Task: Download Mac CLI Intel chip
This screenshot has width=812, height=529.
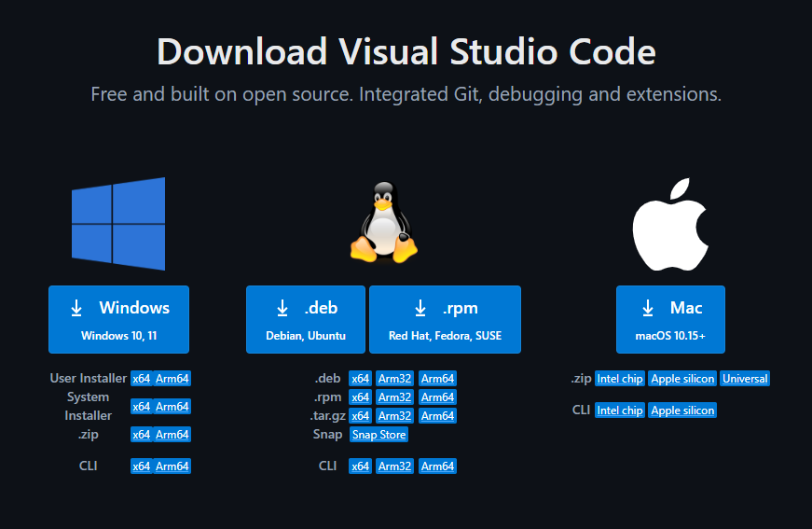Action: pos(620,411)
